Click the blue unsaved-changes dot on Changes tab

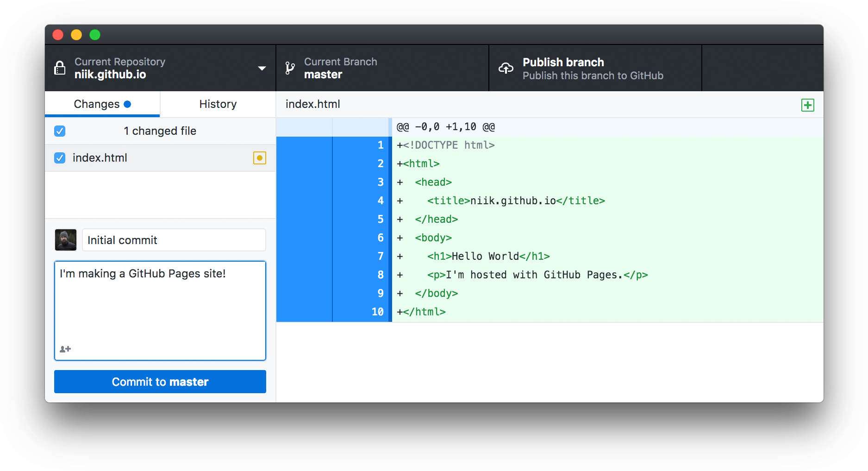coord(128,104)
